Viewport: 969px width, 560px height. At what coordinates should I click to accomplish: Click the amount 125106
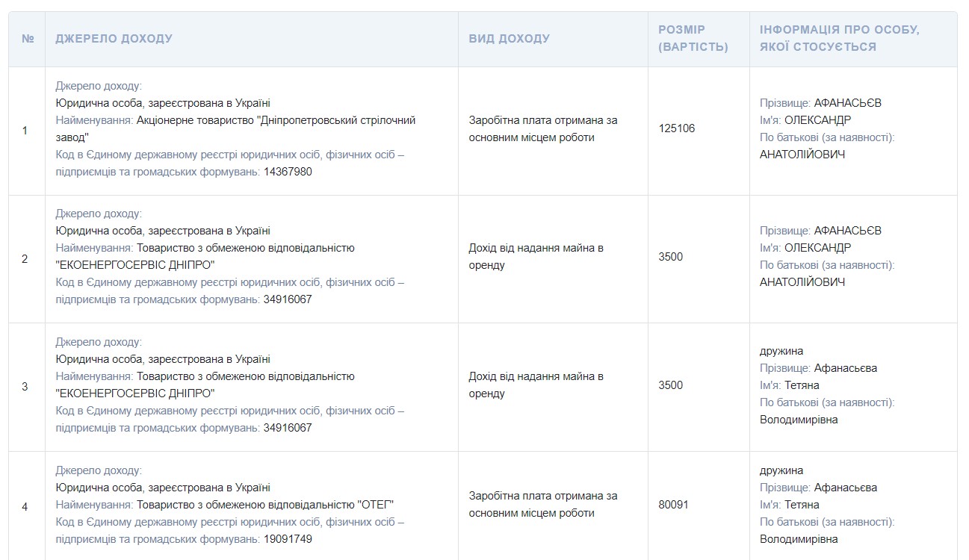(x=677, y=128)
